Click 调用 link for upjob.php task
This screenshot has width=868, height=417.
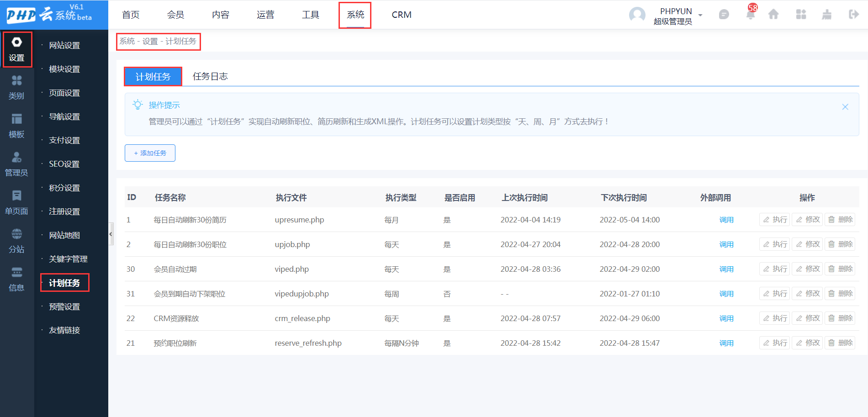pyautogui.click(x=726, y=244)
